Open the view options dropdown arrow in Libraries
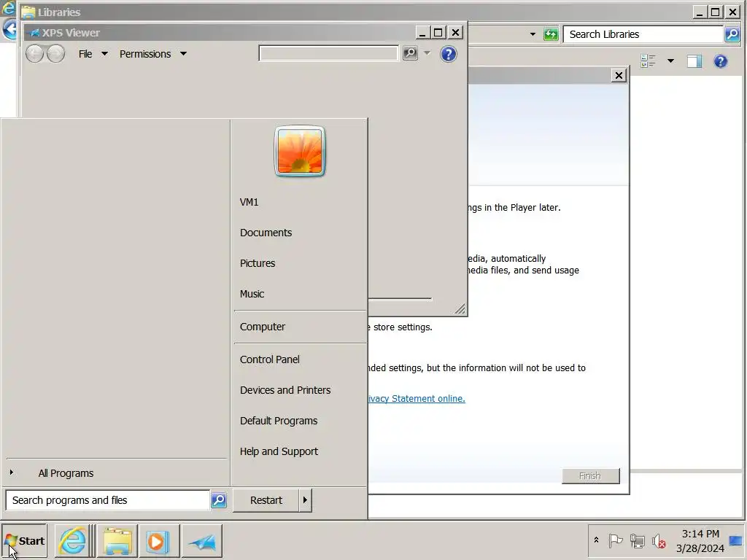The height and width of the screenshot is (560, 747). point(671,61)
